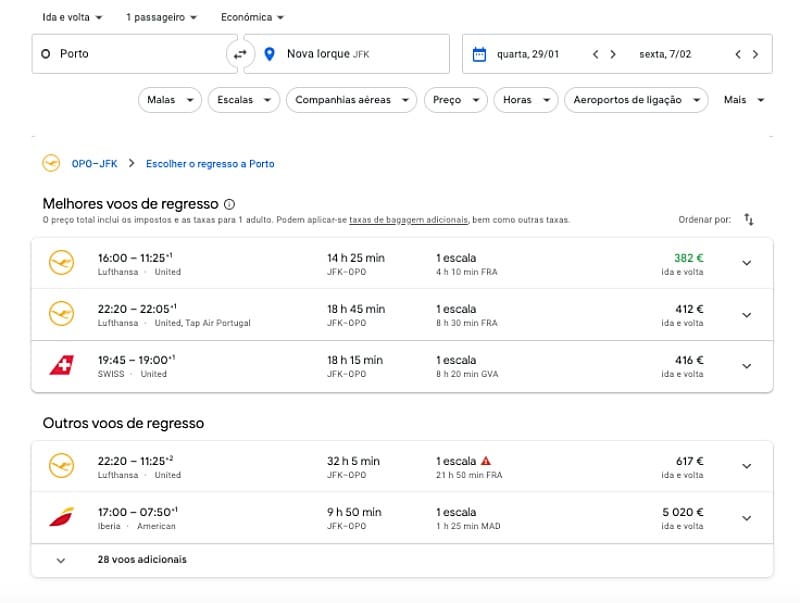Click the Lufthansa logo on the first flight

click(x=61, y=263)
